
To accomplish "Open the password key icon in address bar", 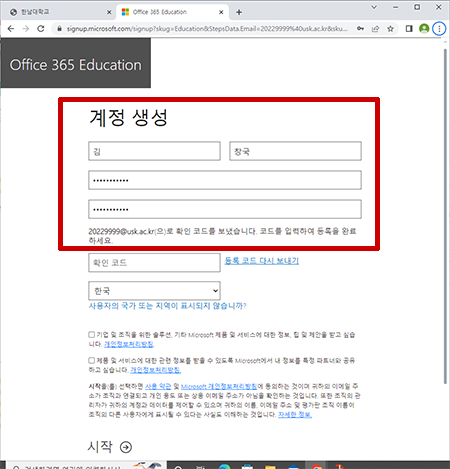I will pos(360,29).
